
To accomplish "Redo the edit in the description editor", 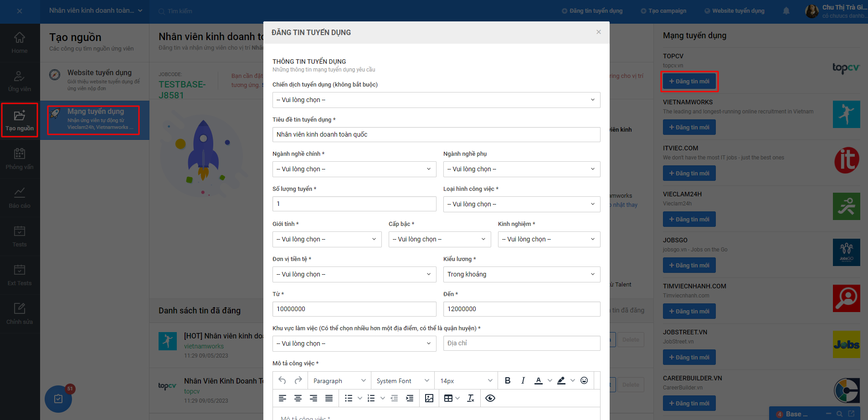I will click(x=298, y=380).
